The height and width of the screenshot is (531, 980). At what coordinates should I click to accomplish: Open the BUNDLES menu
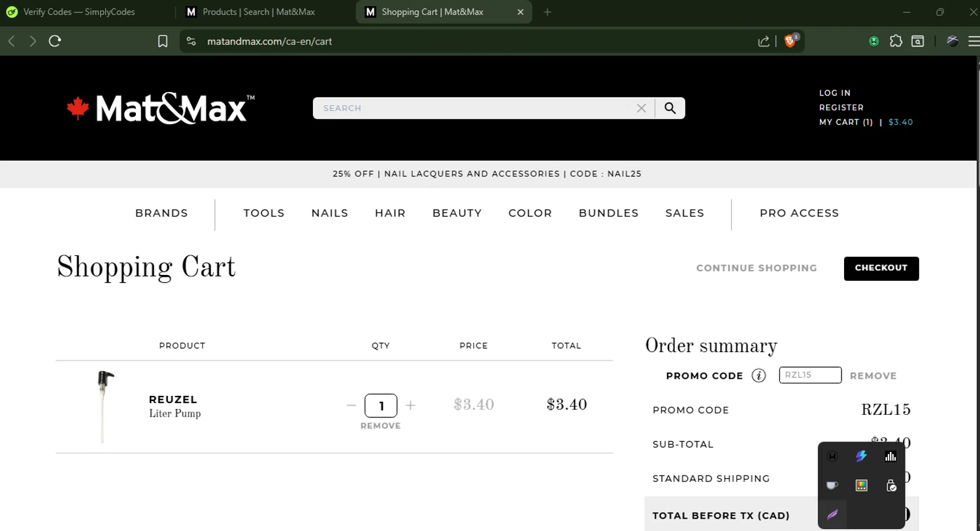click(609, 213)
